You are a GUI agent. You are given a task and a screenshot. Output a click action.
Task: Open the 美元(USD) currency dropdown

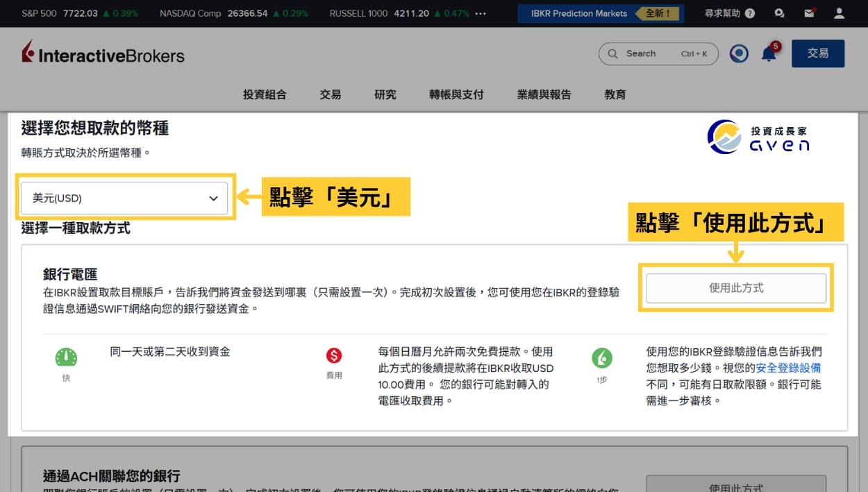pyautogui.click(x=124, y=198)
